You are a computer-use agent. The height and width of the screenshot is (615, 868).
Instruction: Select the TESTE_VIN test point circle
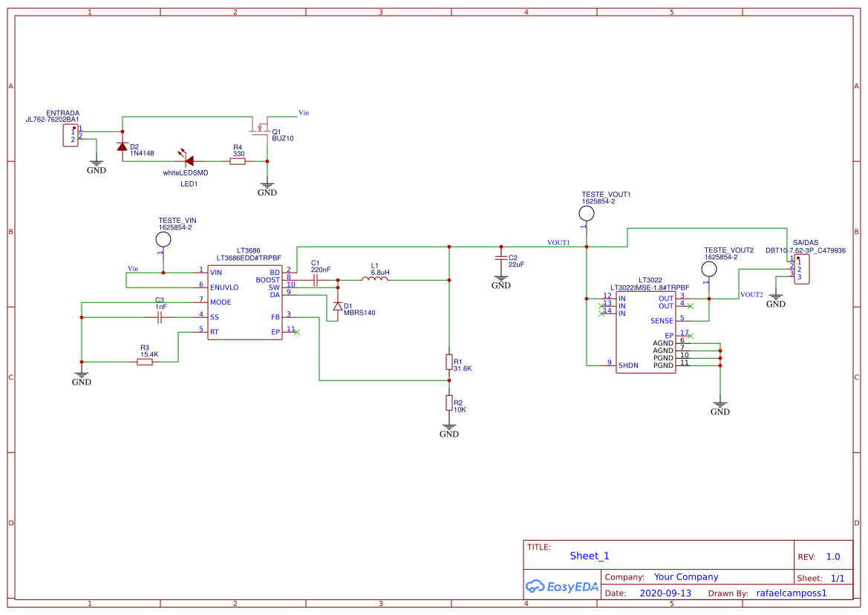click(163, 239)
